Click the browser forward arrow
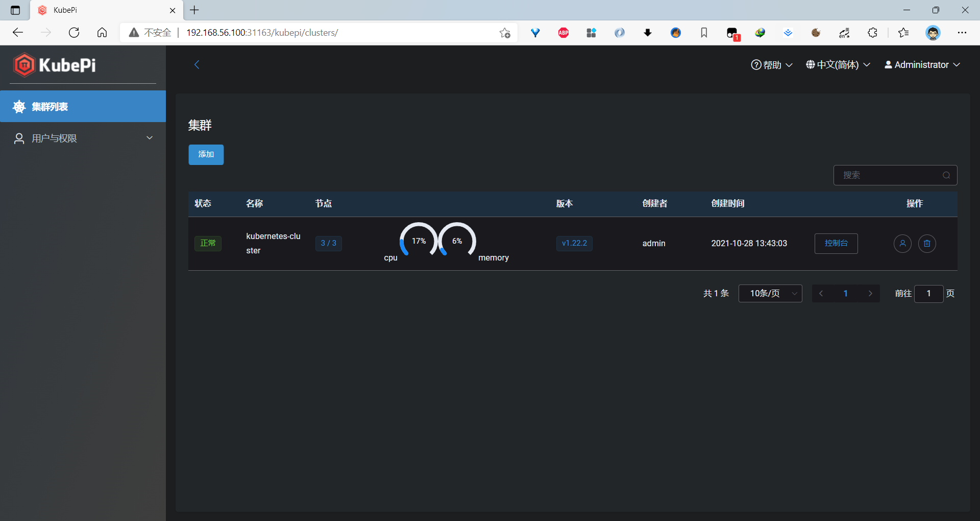This screenshot has height=521, width=980. pyautogui.click(x=46, y=33)
